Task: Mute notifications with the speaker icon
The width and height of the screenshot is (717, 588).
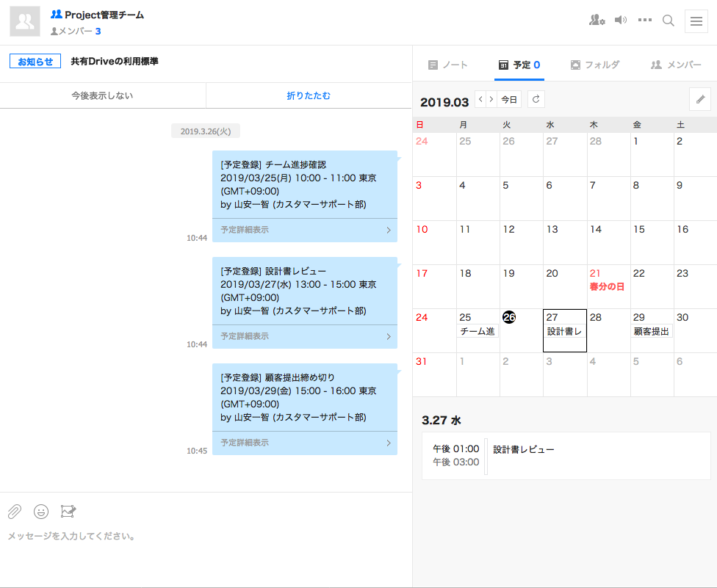Action: (x=621, y=21)
